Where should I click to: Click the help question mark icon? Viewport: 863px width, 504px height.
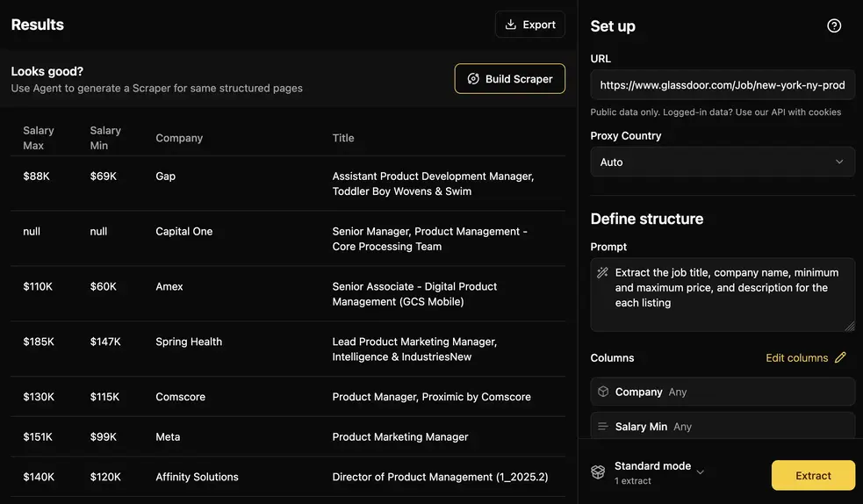(834, 25)
